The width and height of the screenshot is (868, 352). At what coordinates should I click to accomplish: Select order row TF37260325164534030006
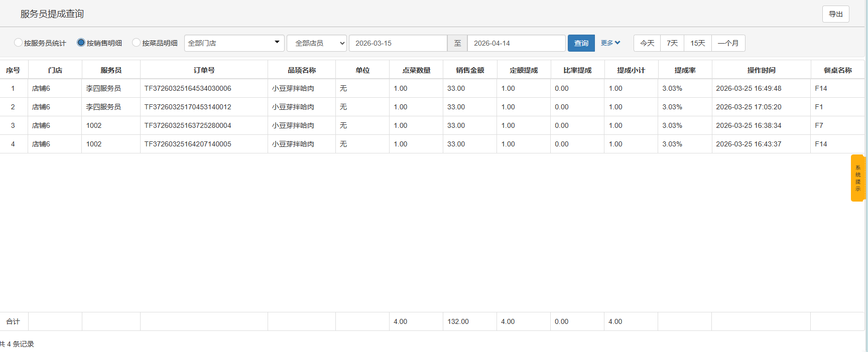pyautogui.click(x=432, y=88)
